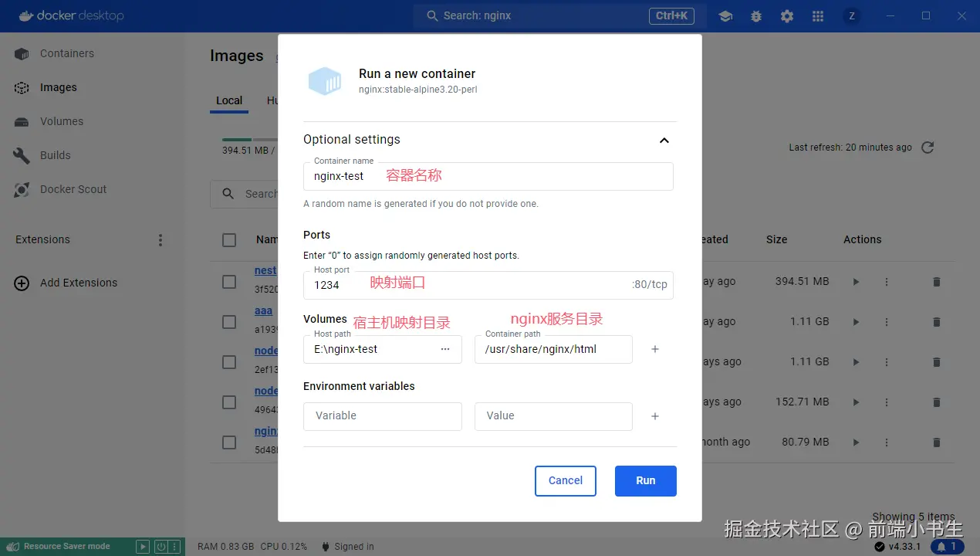Screen dimensions: 980x556
Task: Click the status bar play engine icon
Action: (143, 547)
